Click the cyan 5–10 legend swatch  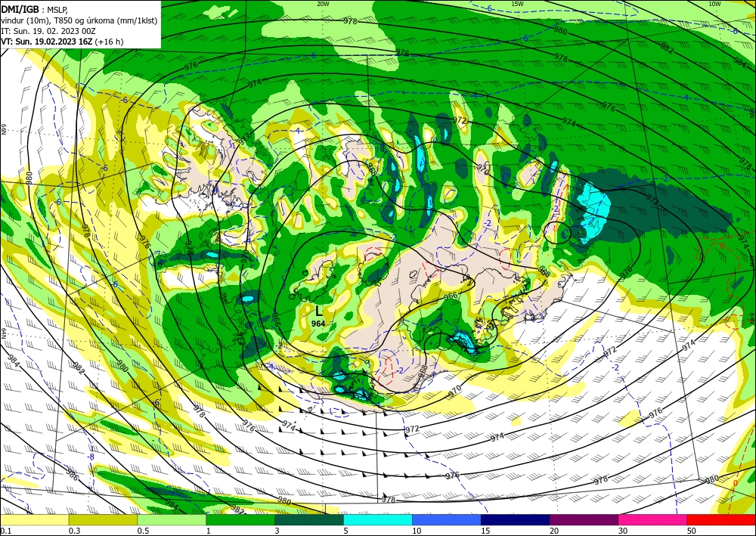pos(378,520)
